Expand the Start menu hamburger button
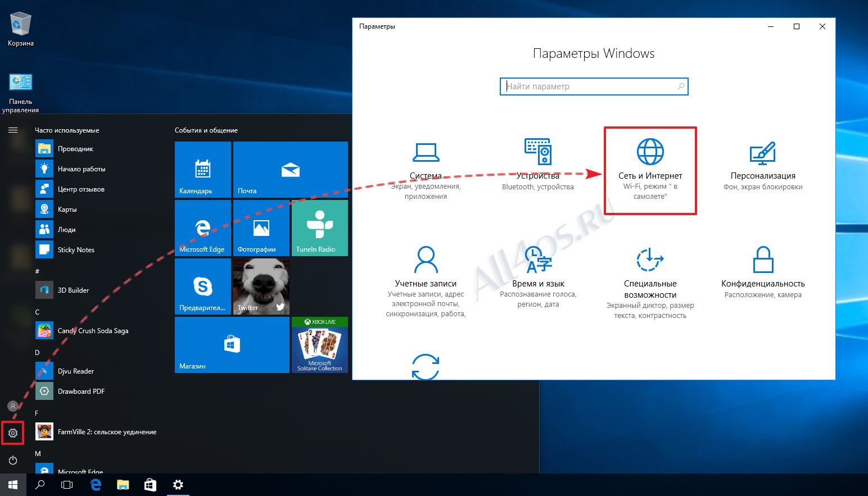This screenshot has height=496, width=868. (13, 130)
